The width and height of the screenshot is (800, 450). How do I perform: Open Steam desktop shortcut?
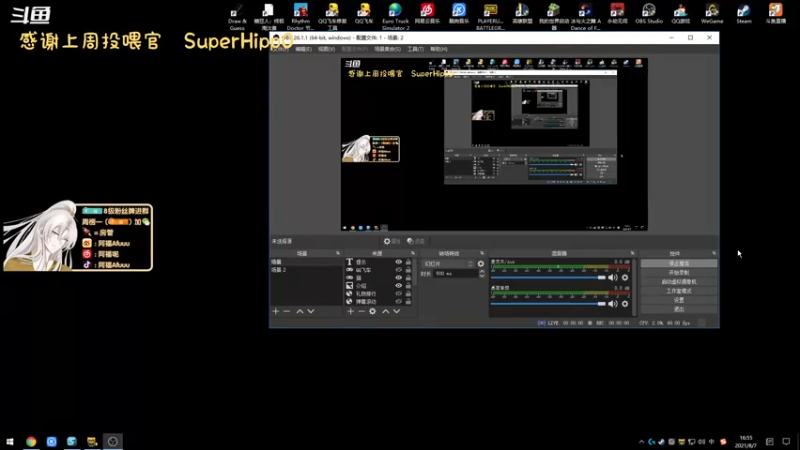[744, 14]
